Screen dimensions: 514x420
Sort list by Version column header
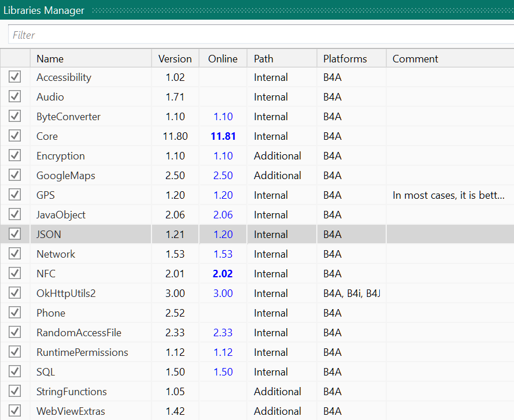click(175, 58)
